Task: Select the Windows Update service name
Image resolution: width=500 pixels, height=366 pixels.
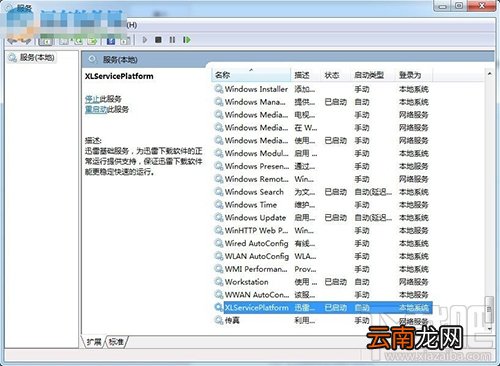Action: pyautogui.click(x=255, y=218)
